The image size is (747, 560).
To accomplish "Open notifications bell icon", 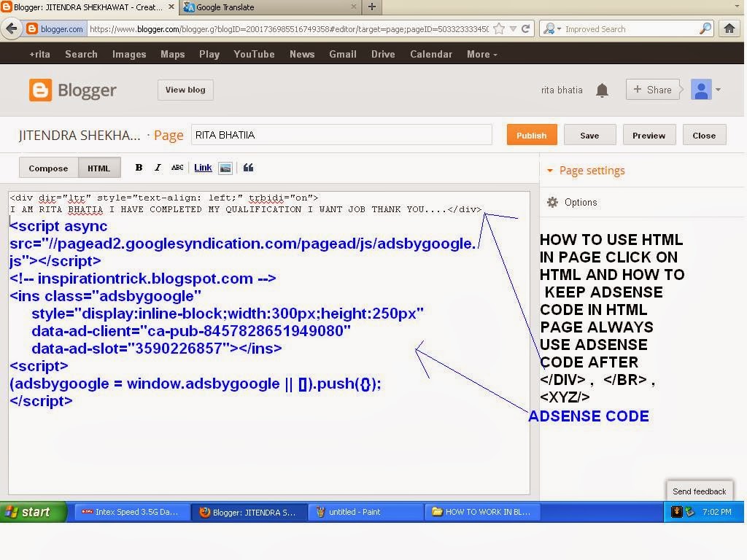I will pos(602,90).
